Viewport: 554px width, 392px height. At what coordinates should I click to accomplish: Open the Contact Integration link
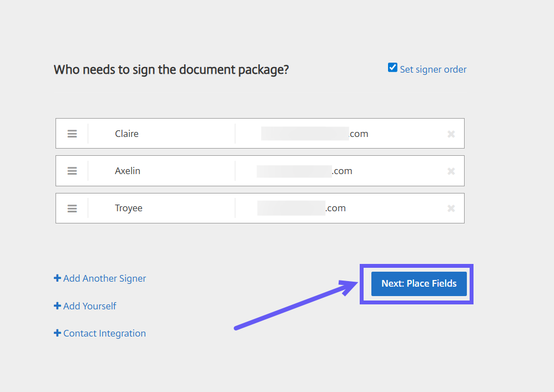pos(104,333)
